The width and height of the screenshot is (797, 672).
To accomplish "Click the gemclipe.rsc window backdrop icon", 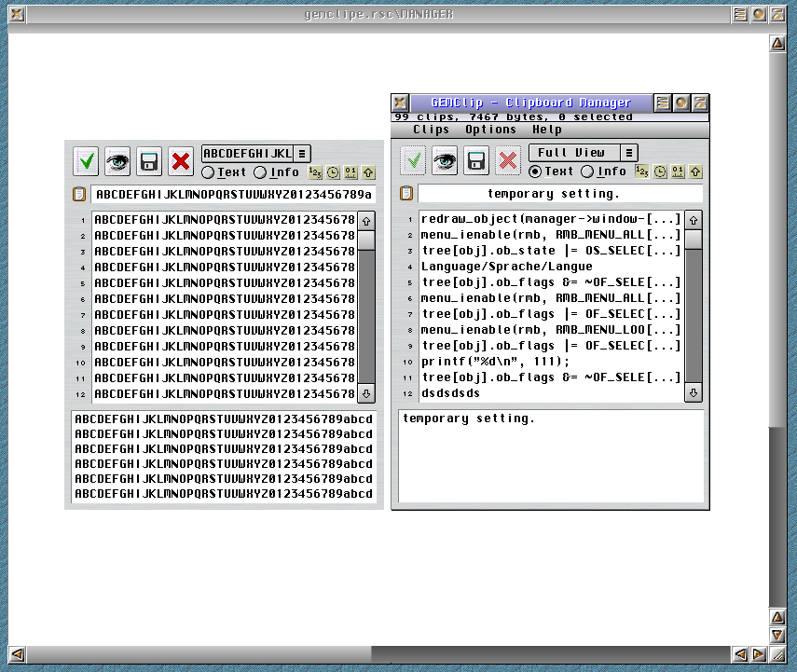I will point(739,14).
